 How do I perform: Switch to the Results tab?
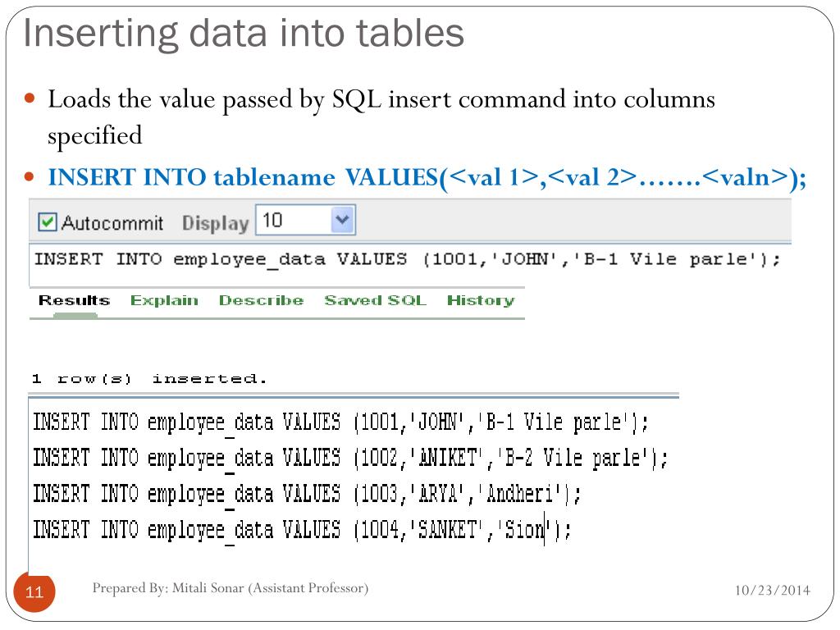click(x=75, y=300)
